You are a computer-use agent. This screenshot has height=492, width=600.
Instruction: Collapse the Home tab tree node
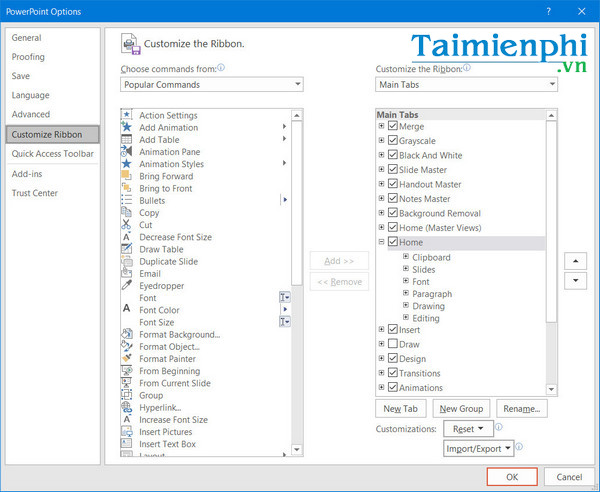pyautogui.click(x=381, y=242)
